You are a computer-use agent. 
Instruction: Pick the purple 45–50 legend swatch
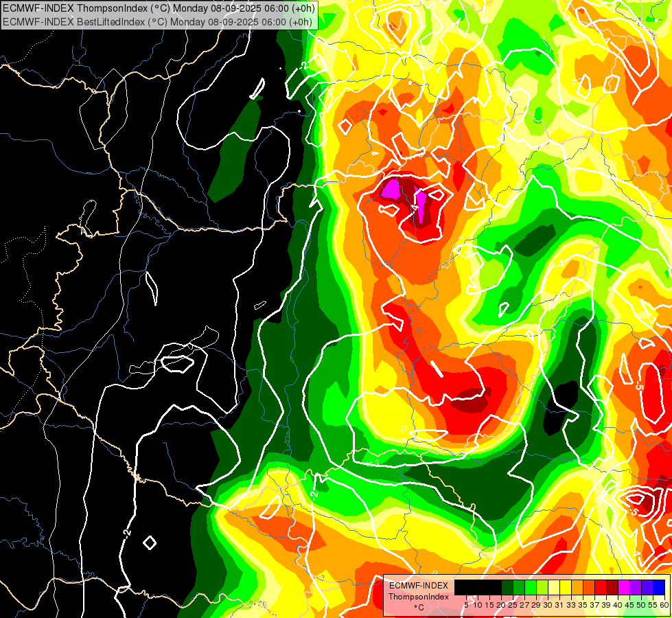pos(636,587)
